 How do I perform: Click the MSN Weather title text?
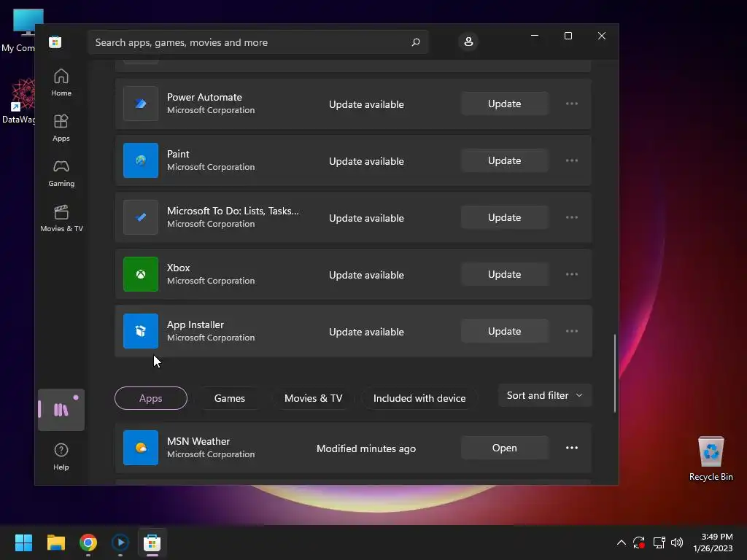click(198, 441)
